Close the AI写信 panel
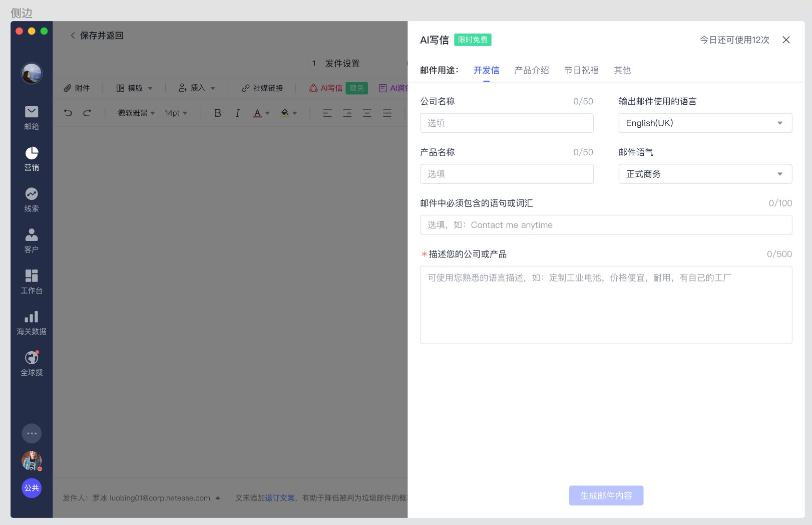812x525 pixels. point(786,40)
